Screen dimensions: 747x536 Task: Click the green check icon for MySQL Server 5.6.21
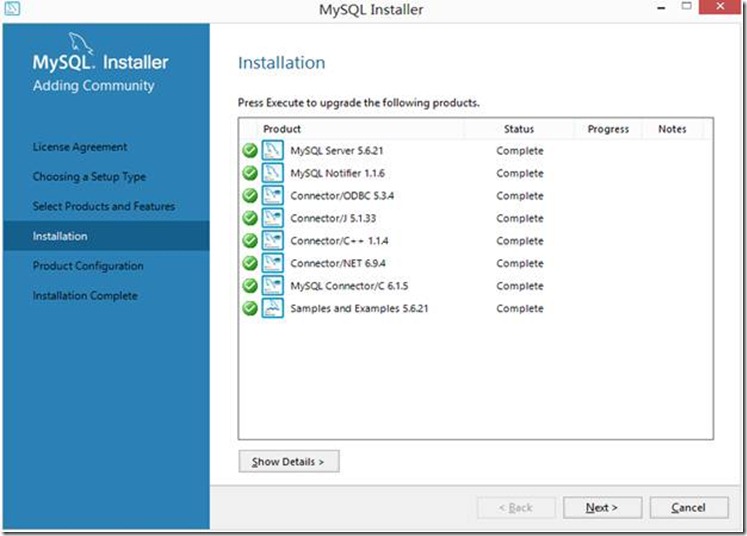coord(250,151)
